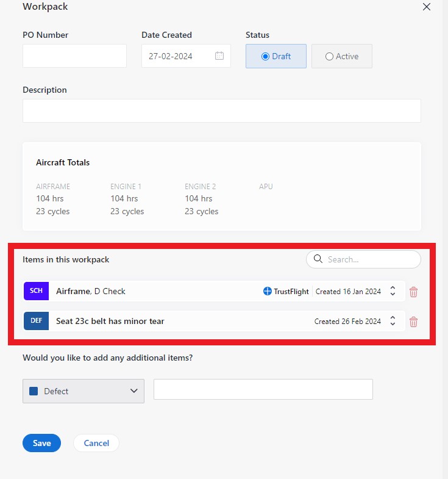
Task: Open the Date Created calendar icon
Action: (x=219, y=56)
